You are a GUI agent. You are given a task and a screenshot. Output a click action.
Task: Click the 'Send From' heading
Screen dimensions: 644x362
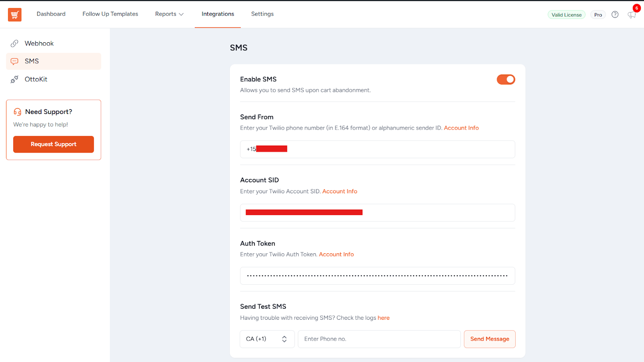(x=257, y=117)
